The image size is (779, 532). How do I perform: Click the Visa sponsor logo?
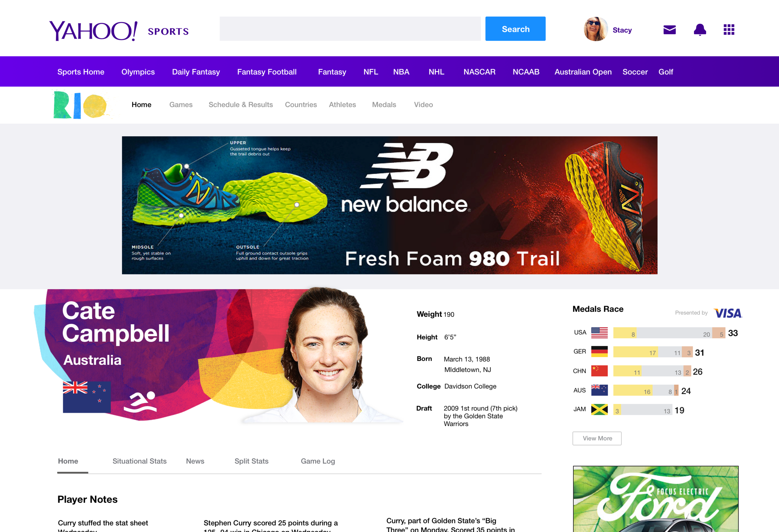pos(728,313)
